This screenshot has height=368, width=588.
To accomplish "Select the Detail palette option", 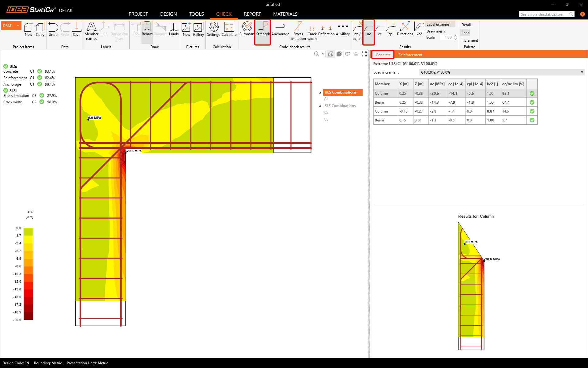I will click(x=466, y=25).
